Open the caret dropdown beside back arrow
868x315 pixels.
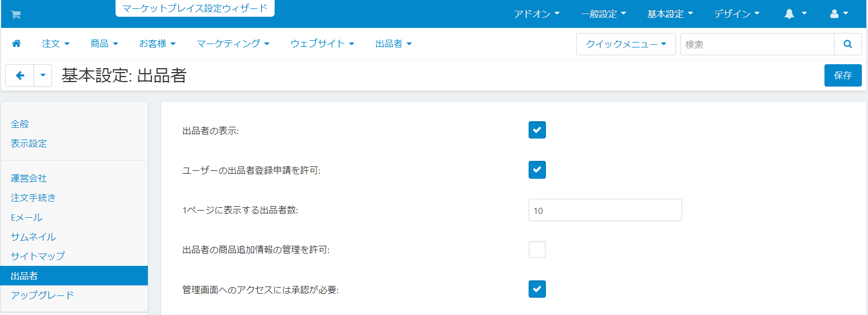tap(43, 75)
